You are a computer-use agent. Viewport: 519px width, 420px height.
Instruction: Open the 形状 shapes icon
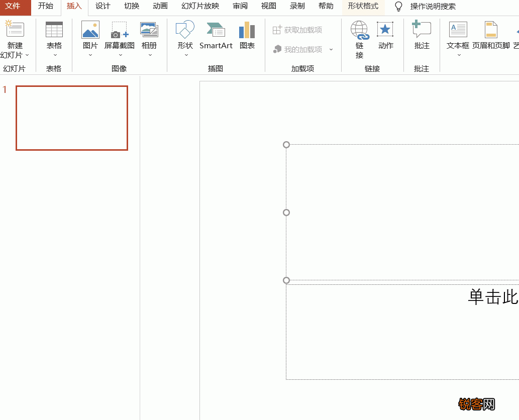(185, 30)
